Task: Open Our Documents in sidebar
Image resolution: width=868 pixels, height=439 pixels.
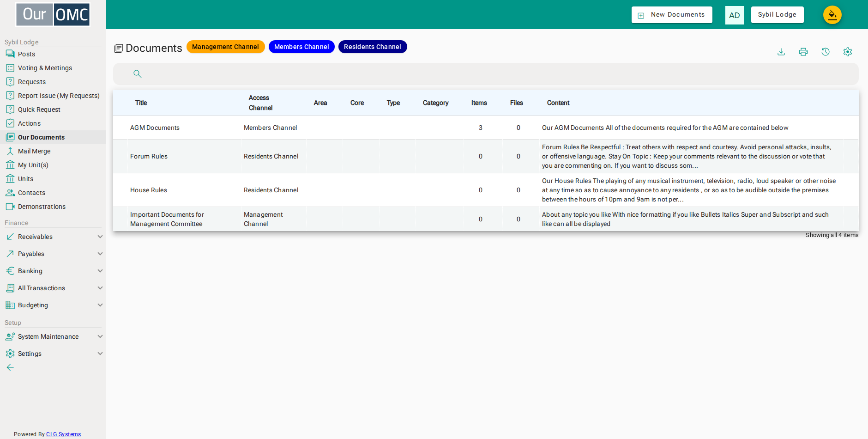Action: point(53,137)
